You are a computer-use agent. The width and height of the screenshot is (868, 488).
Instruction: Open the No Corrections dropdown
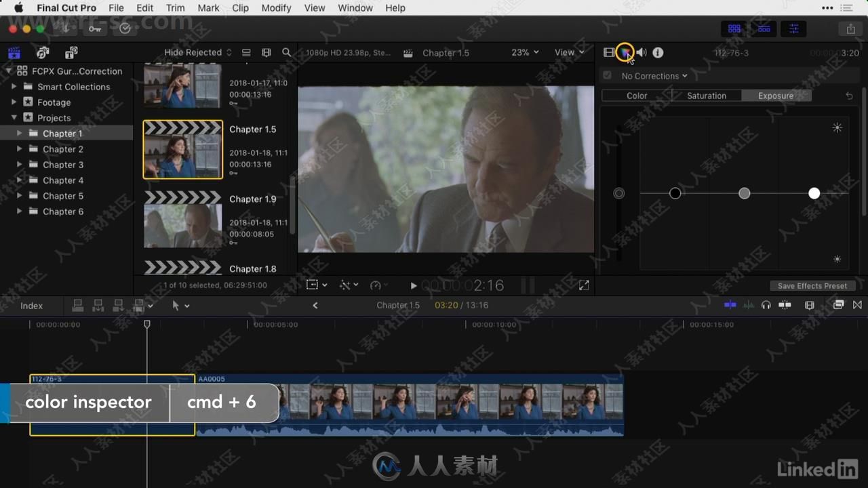(x=654, y=76)
